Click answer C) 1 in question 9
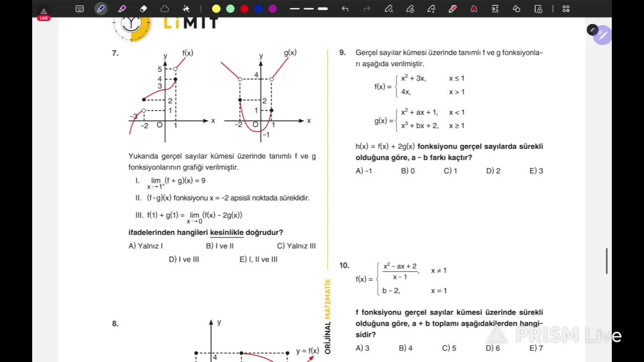This screenshot has width=644, height=362. click(450, 171)
